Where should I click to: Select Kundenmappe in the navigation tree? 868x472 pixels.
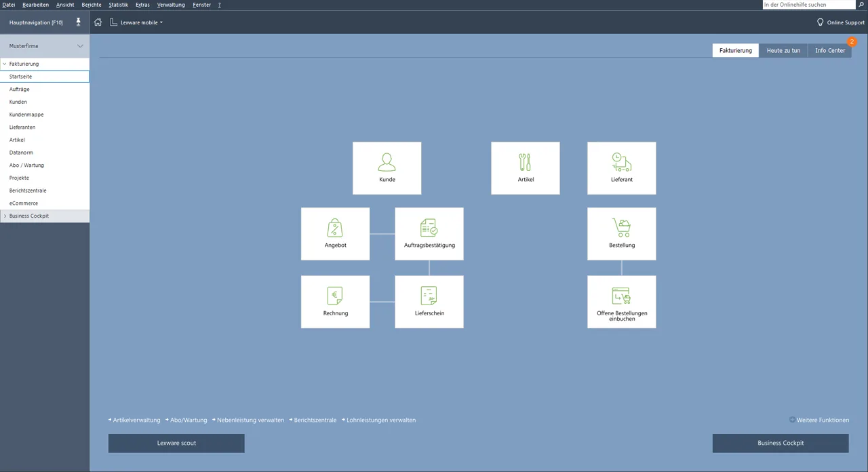click(x=45, y=115)
